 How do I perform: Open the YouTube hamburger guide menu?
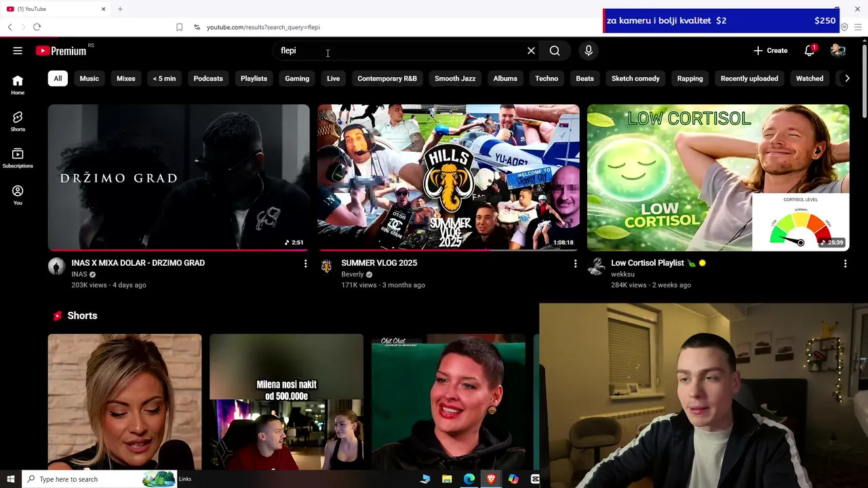(x=18, y=50)
